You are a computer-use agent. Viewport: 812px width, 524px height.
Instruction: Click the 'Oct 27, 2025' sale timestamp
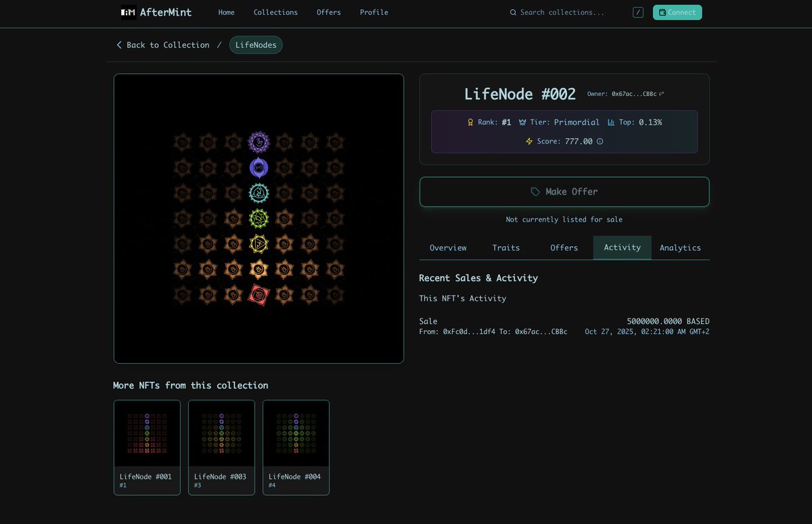[648, 332]
